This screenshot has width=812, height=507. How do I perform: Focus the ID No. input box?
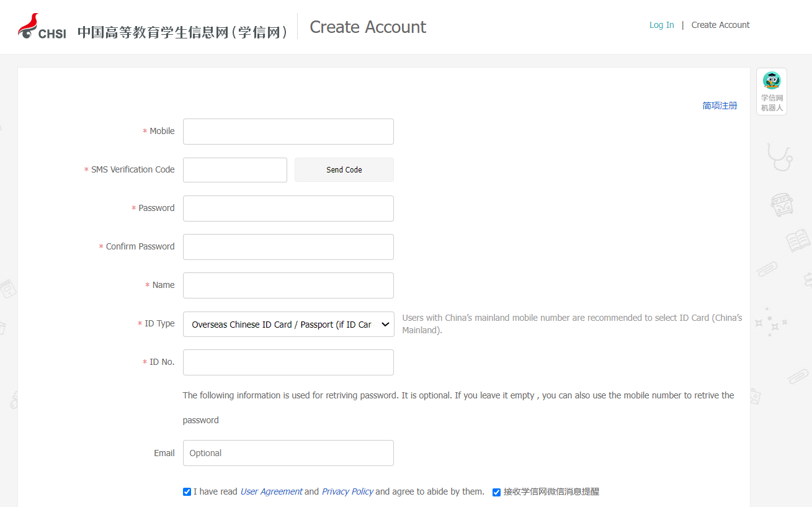point(288,362)
